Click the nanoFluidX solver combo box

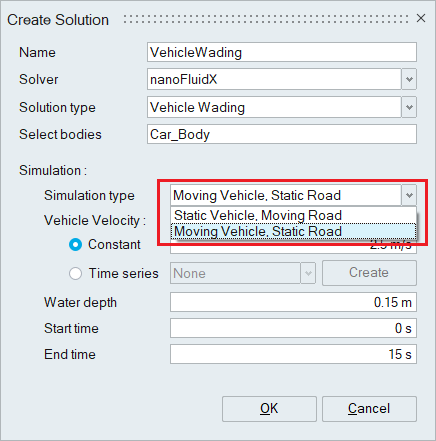[x=274, y=79]
